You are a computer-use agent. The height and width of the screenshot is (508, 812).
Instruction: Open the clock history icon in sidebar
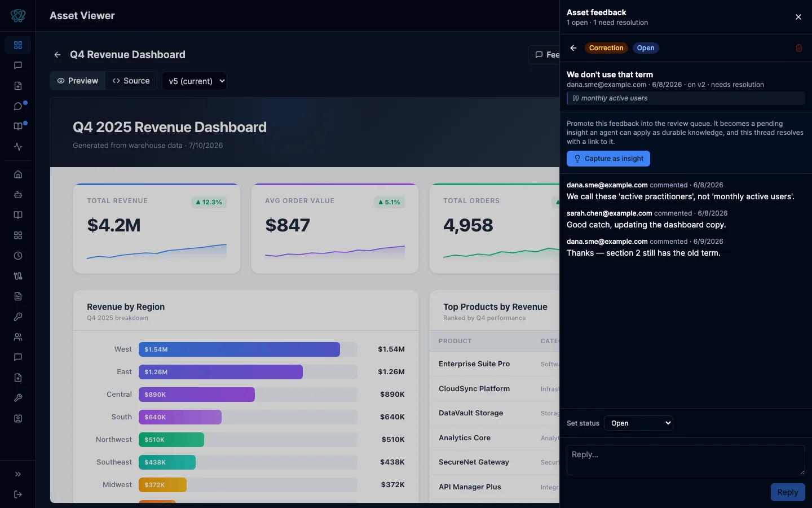point(18,256)
